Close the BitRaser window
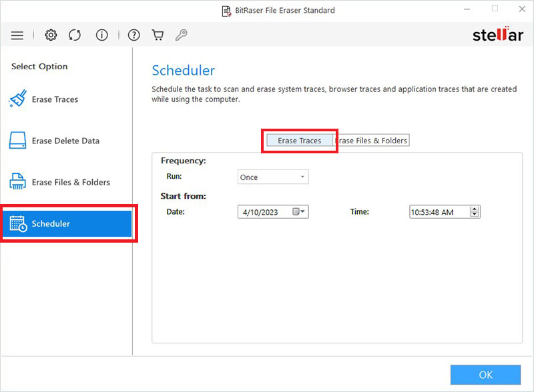This screenshot has width=534, height=392. (522, 9)
